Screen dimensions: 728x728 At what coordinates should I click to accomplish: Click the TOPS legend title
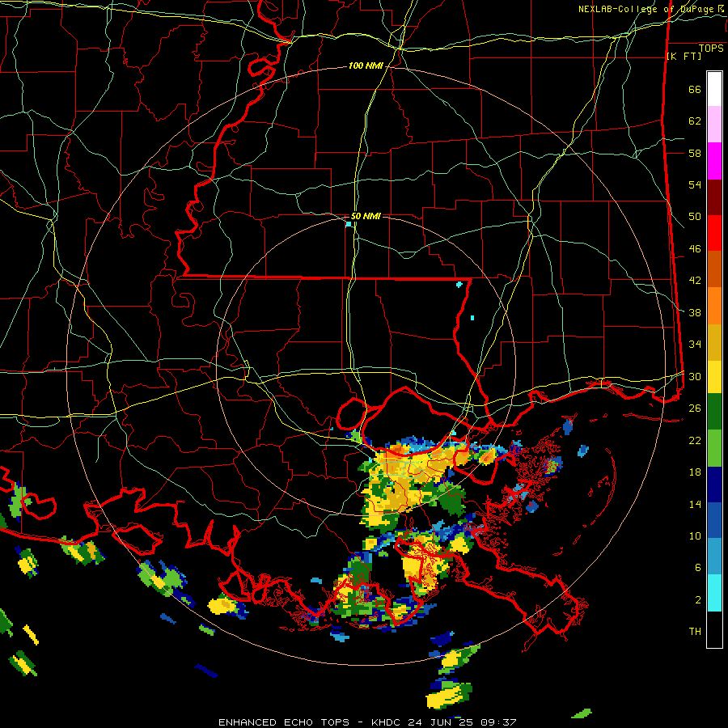[x=711, y=49]
